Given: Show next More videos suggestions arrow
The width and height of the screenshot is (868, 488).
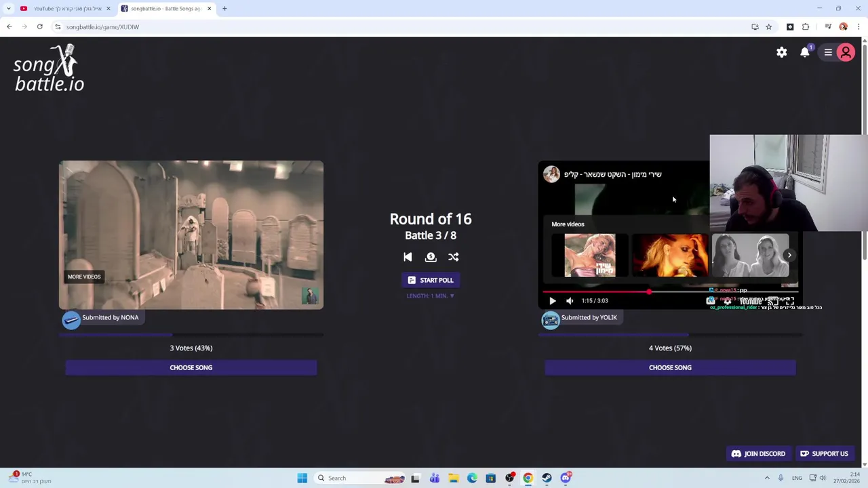Looking at the screenshot, I should pyautogui.click(x=789, y=256).
